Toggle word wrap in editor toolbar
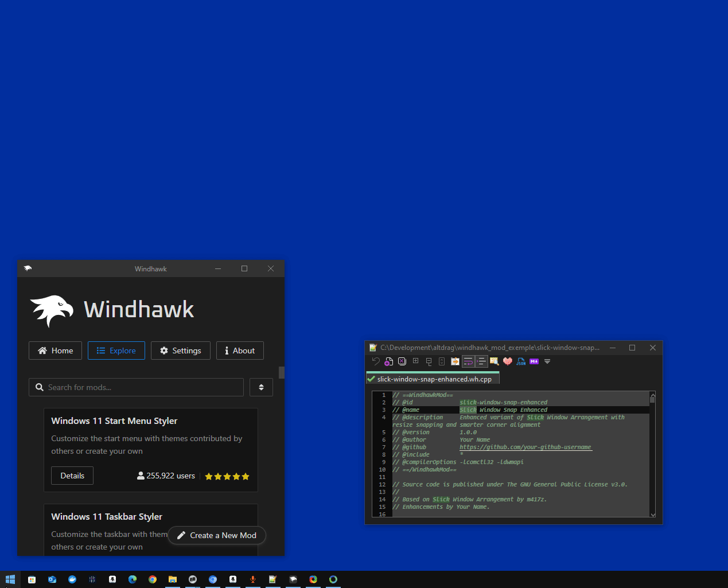 pyautogui.click(x=468, y=361)
